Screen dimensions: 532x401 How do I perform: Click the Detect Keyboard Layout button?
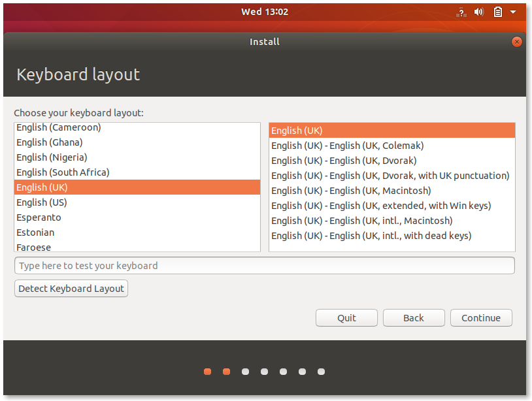71,289
